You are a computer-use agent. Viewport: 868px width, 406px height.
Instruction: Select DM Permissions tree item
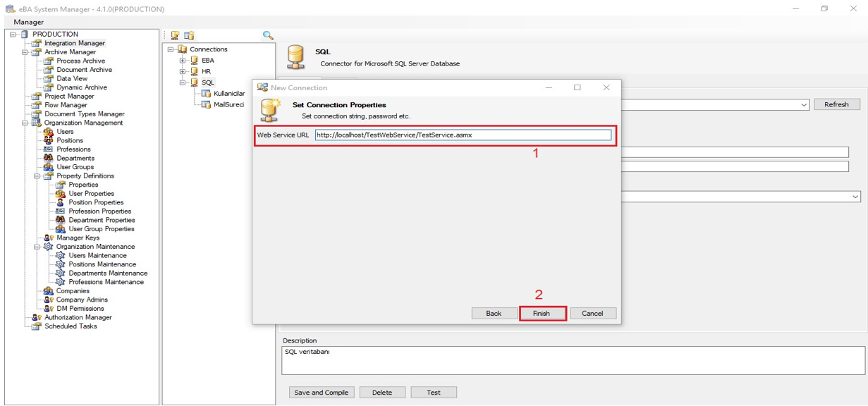80,308
